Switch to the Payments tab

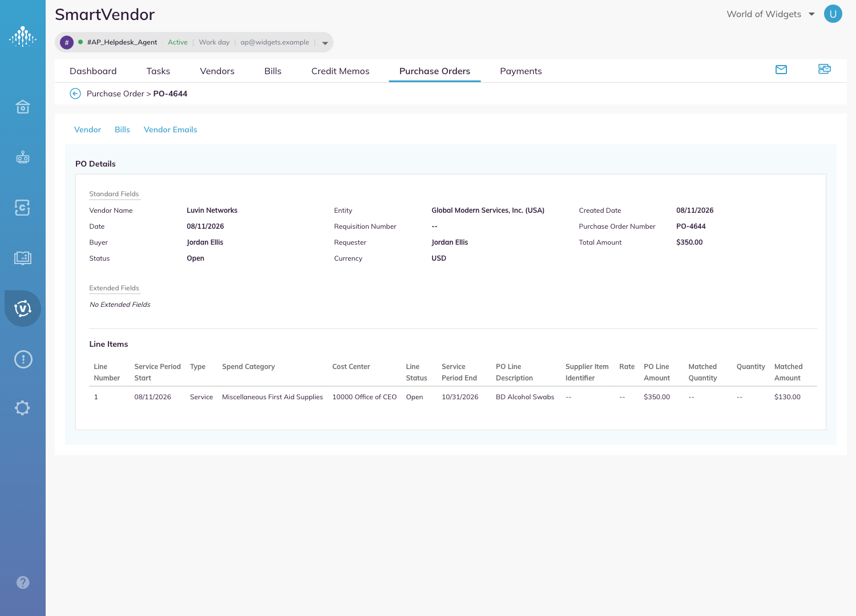pos(520,71)
